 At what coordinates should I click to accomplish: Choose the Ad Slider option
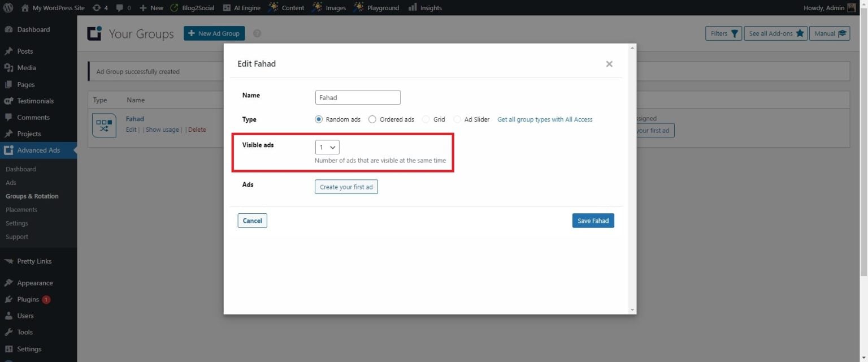[x=457, y=119]
